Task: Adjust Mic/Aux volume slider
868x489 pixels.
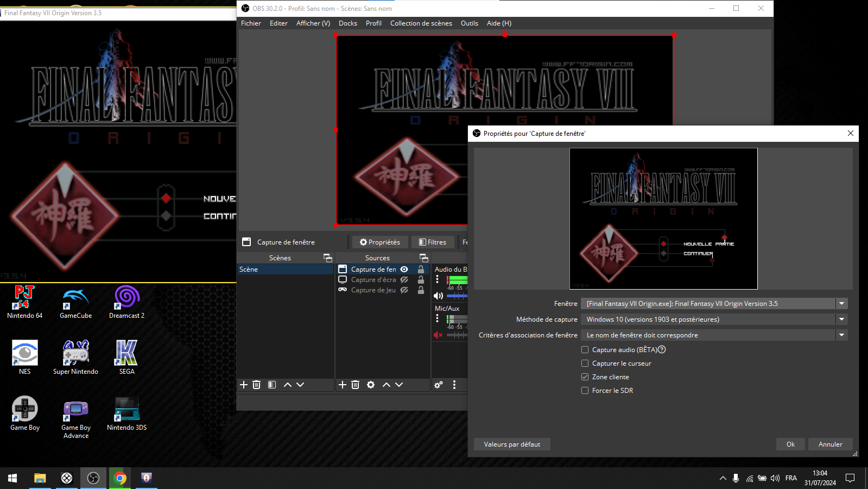Action: coord(457,335)
